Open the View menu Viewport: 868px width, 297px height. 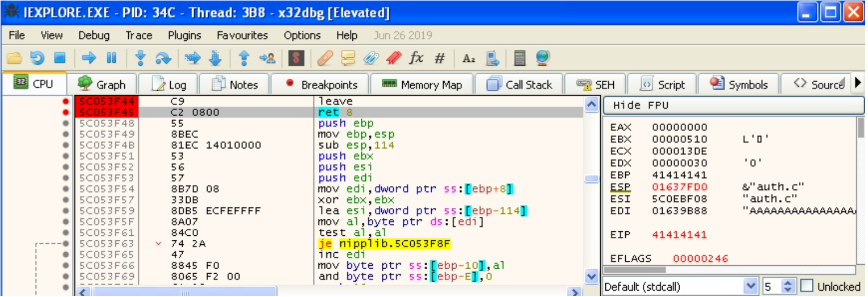point(52,35)
